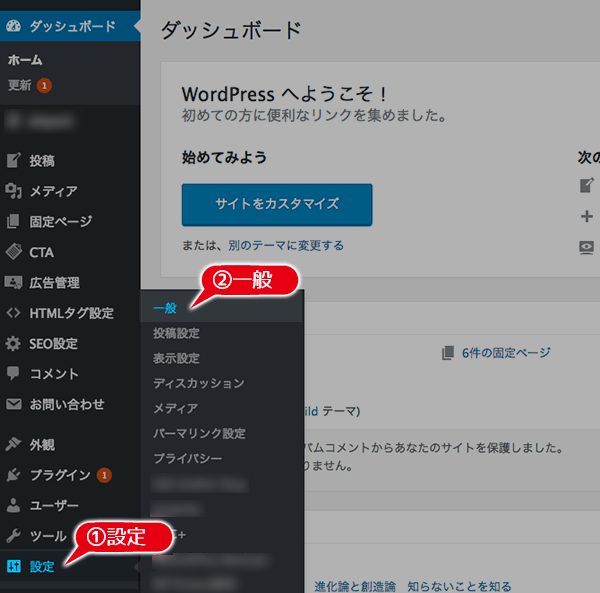Select ホーム under dashboard menu

pos(25,60)
